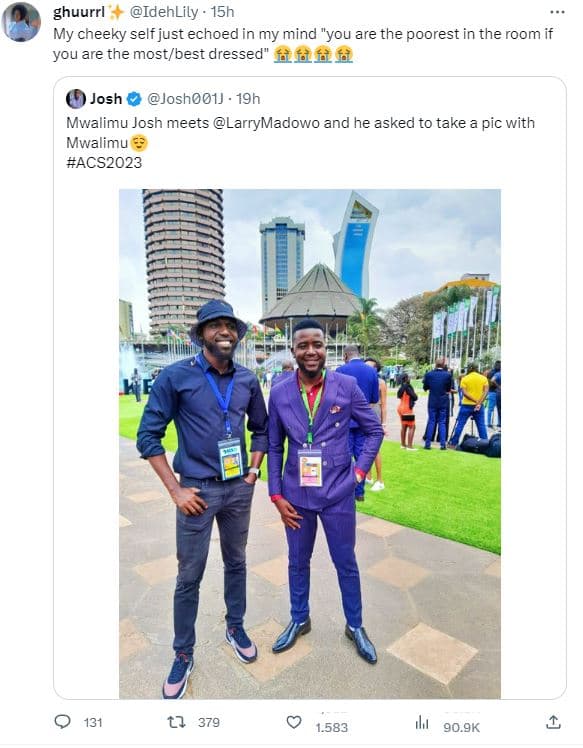Image resolution: width=583 pixels, height=748 pixels.
Task: Open Josh's small profile avatar
Action: point(76,99)
